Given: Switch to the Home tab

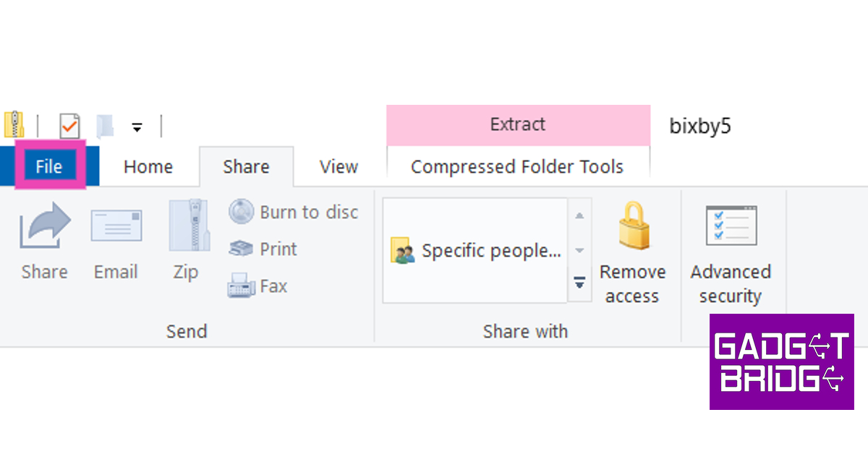Looking at the screenshot, I should tap(148, 167).
